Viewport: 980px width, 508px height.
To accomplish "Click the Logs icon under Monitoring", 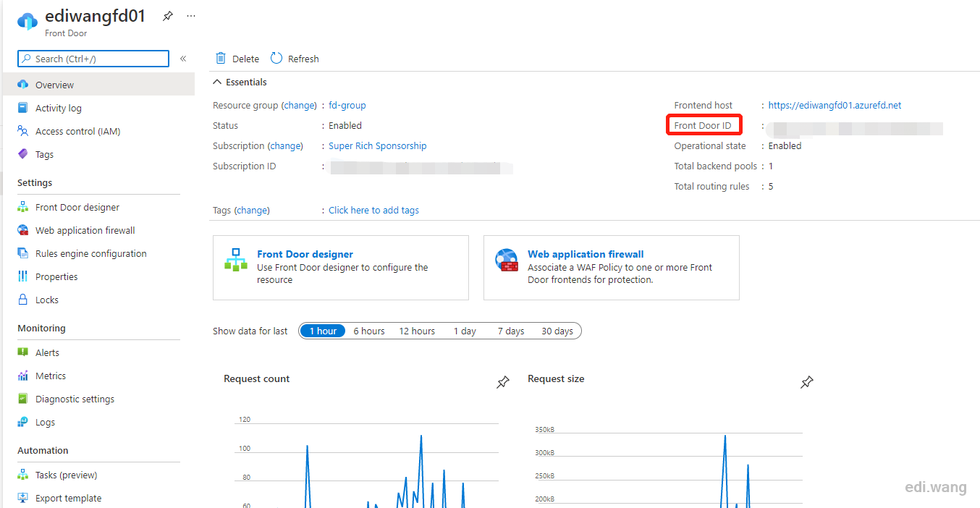I will point(22,422).
